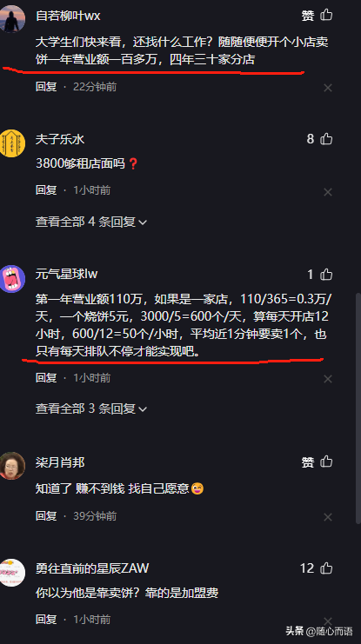
Task: Click the vertical scrollbar thumb
Action: (358, 408)
